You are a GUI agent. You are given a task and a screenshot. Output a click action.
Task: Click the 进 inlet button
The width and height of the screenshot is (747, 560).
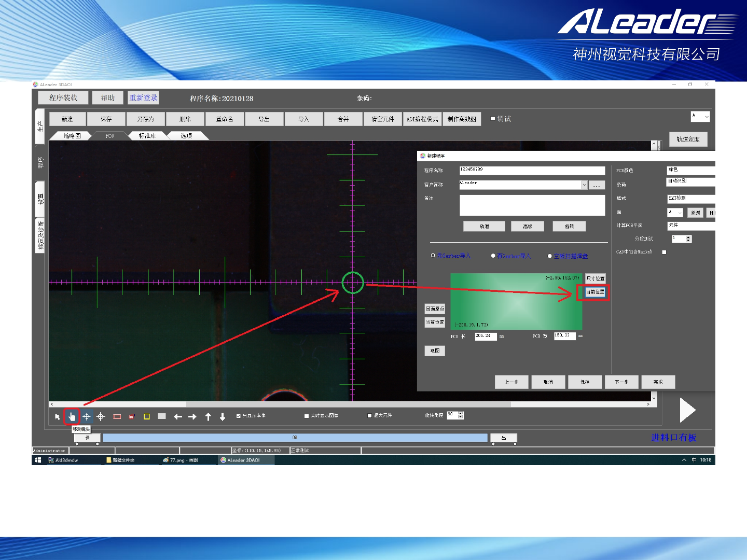(87, 438)
